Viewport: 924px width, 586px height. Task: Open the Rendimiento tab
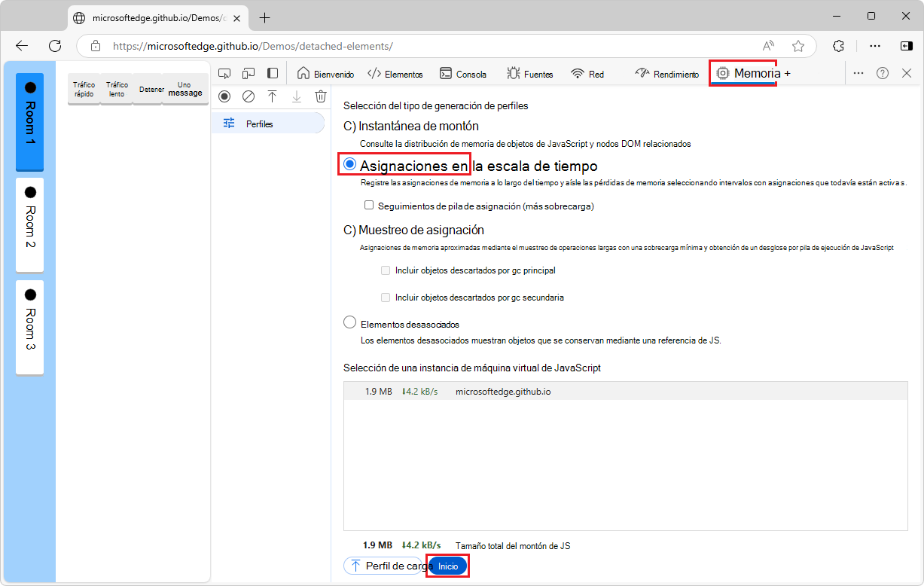pyautogui.click(x=667, y=74)
